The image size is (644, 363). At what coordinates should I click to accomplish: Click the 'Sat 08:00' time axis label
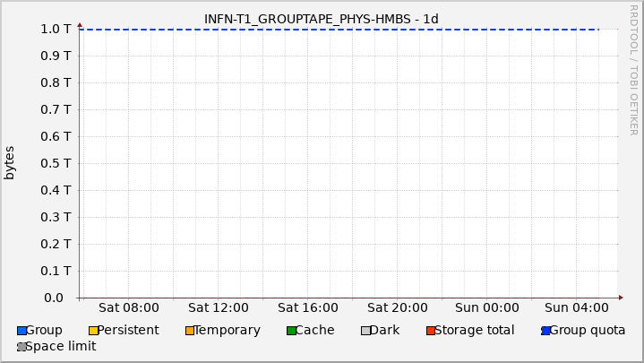129,307
